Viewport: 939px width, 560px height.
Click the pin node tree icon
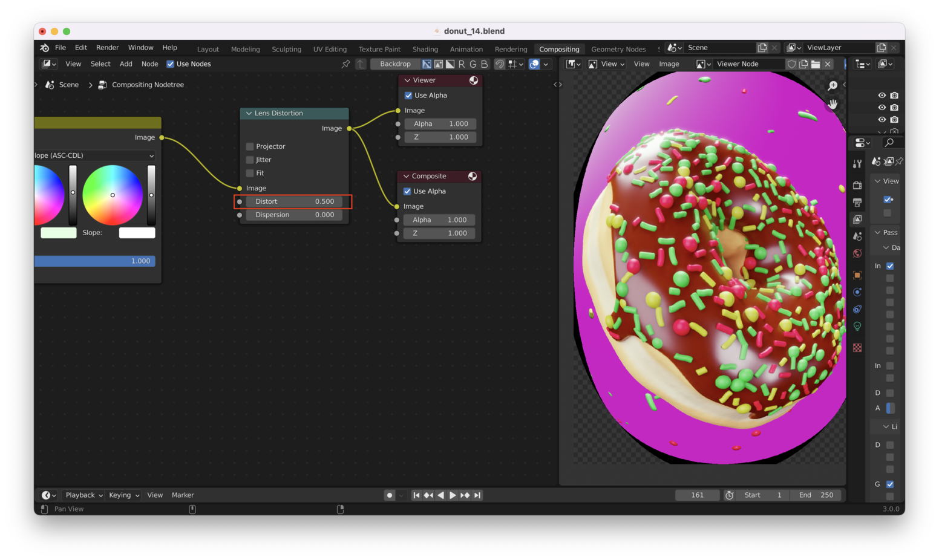[345, 64]
